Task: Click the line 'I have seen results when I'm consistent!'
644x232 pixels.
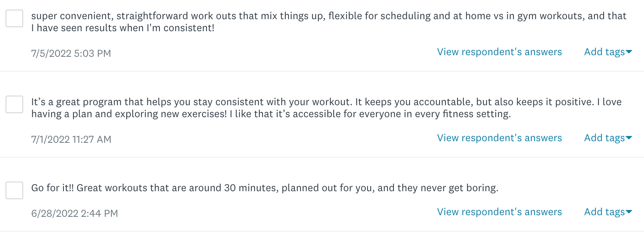Action: coord(123,28)
